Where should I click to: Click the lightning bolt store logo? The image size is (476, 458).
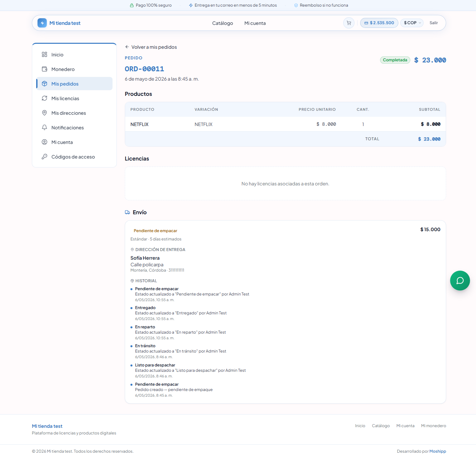[42, 23]
